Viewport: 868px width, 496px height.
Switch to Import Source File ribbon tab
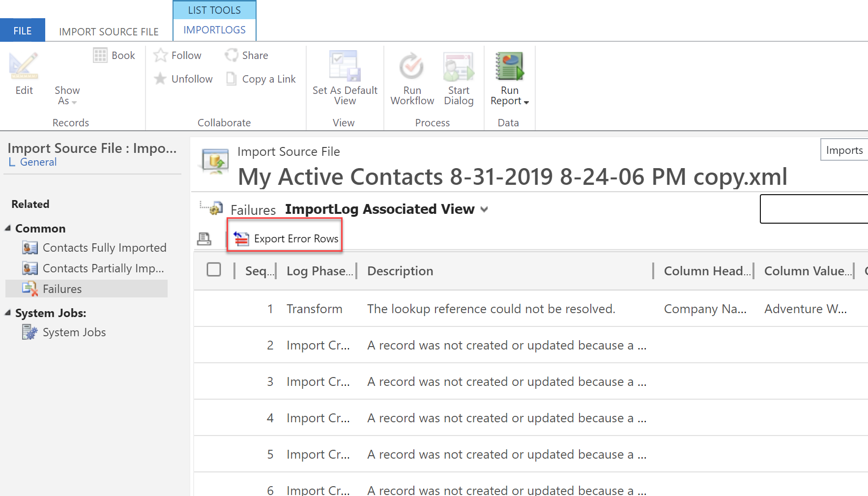coord(109,32)
